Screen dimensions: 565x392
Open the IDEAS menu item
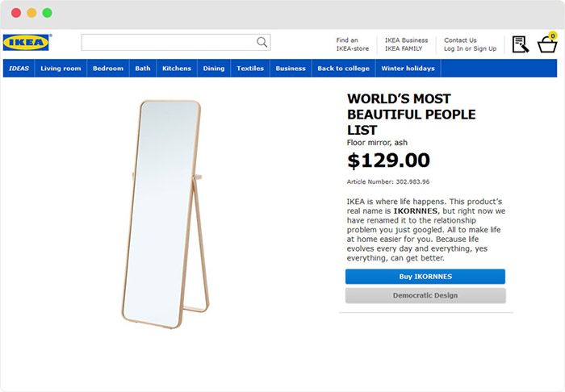pyautogui.click(x=19, y=69)
